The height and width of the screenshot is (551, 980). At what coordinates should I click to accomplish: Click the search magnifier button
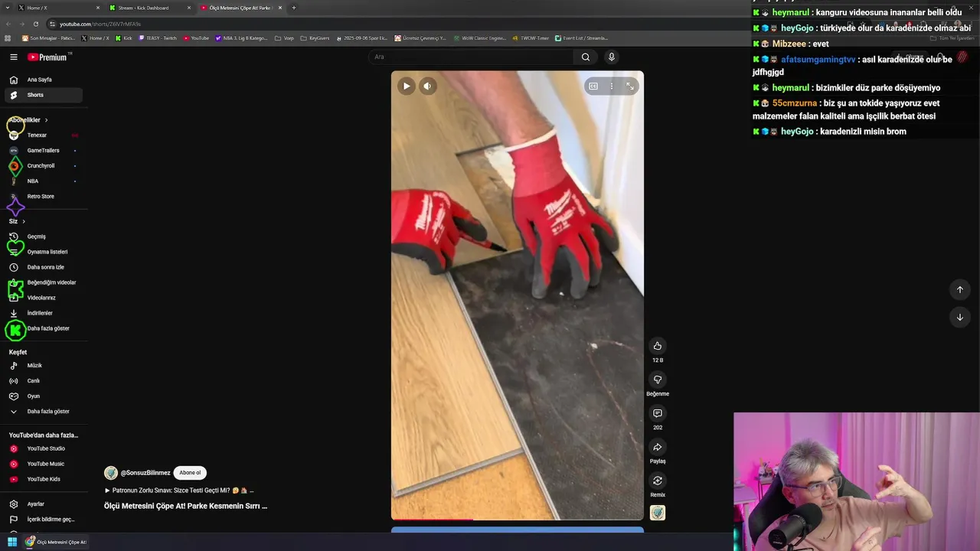(x=586, y=57)
